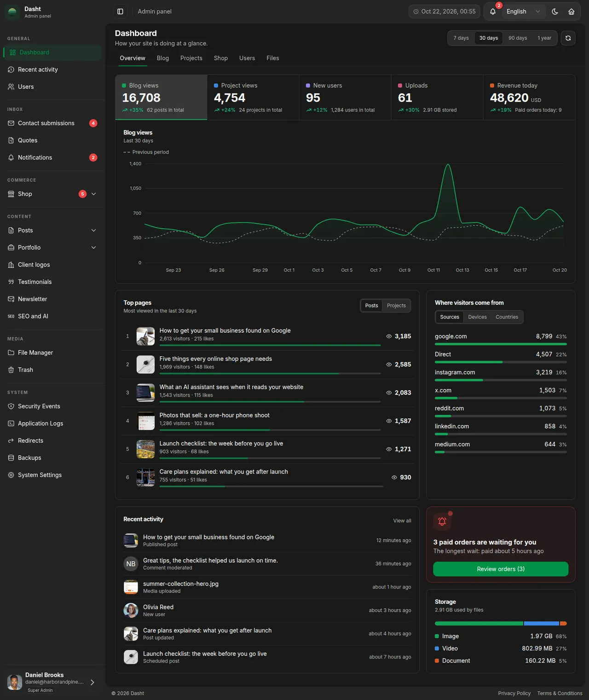Toggle the sidebar collapse icon
This screenshot has width=589, height=700.
click(x=120, y=12)
